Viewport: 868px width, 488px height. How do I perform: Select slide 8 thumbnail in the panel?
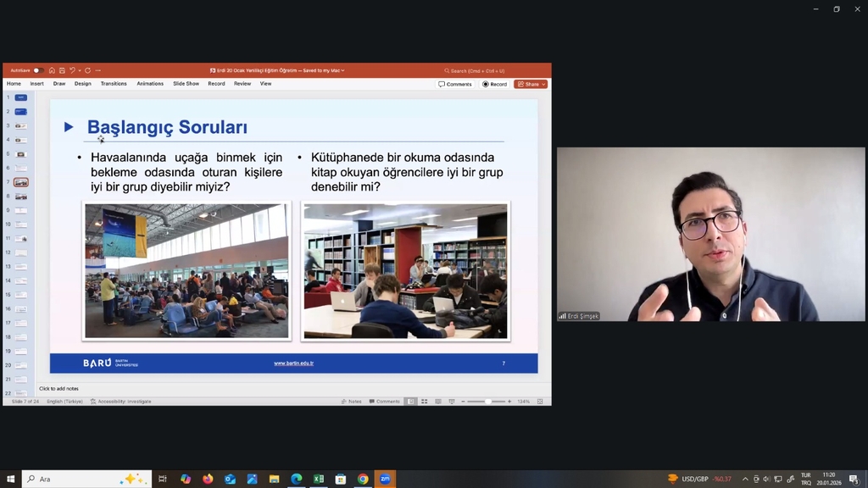[x=20, y=196]
